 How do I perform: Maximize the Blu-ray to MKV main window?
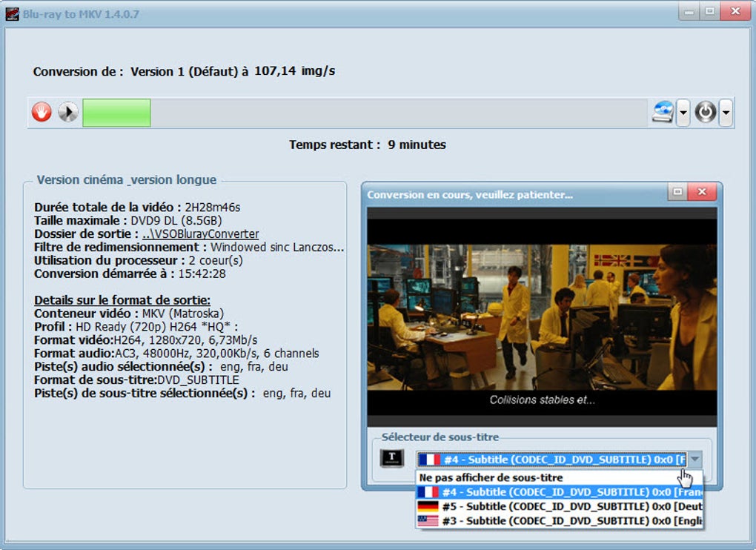tap(710, 12)
